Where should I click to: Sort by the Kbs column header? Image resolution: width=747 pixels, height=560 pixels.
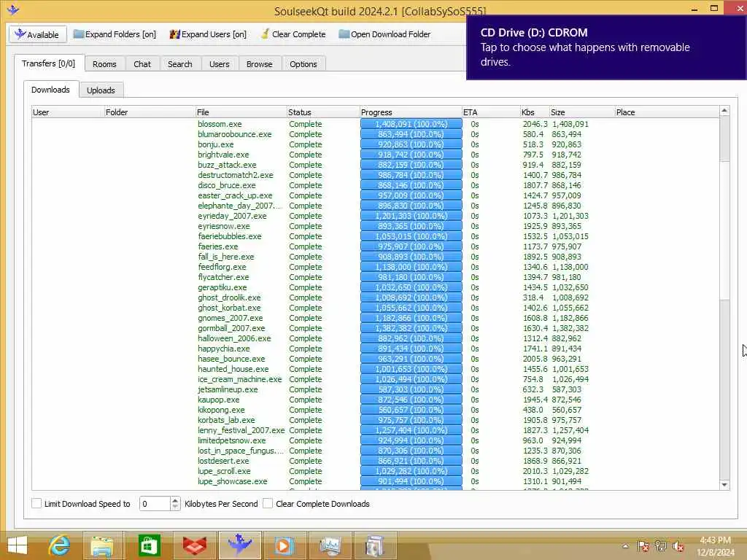pos(535,112)
